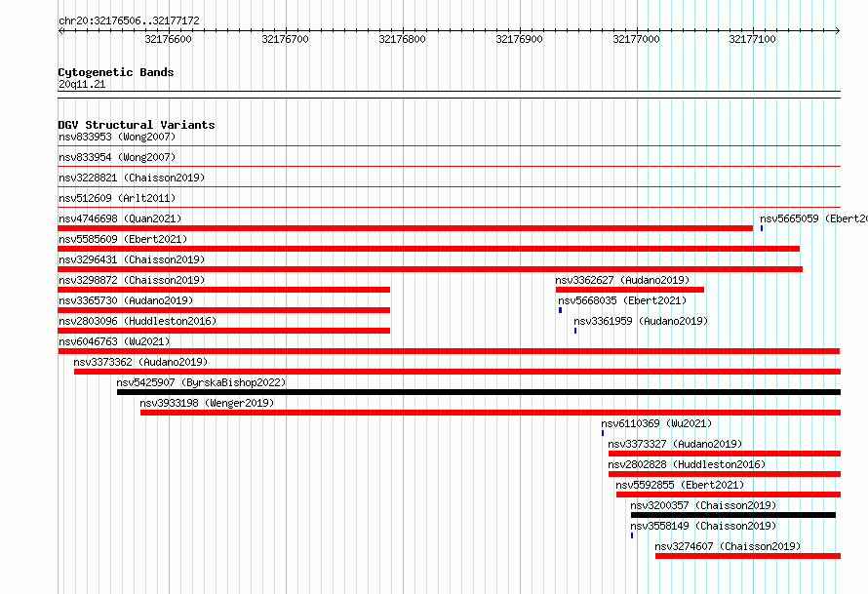Click nsv3365730 (Audano2019) label
Viewport: 868px width, 594px height.
[126, 300]
